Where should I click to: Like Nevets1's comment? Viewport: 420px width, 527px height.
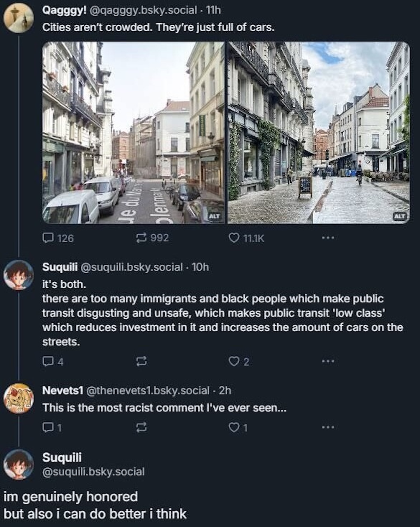[x=234, y=427]
